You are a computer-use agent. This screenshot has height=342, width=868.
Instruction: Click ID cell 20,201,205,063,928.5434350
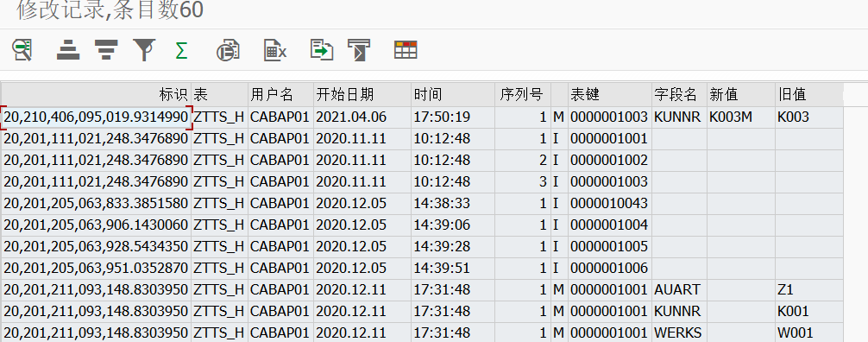[x=97, y=247]
